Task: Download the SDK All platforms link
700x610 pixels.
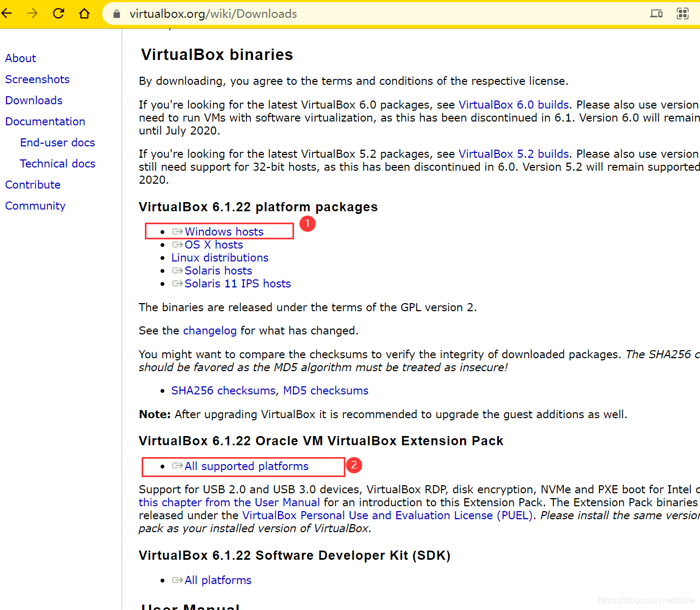Action: point(218,580)
